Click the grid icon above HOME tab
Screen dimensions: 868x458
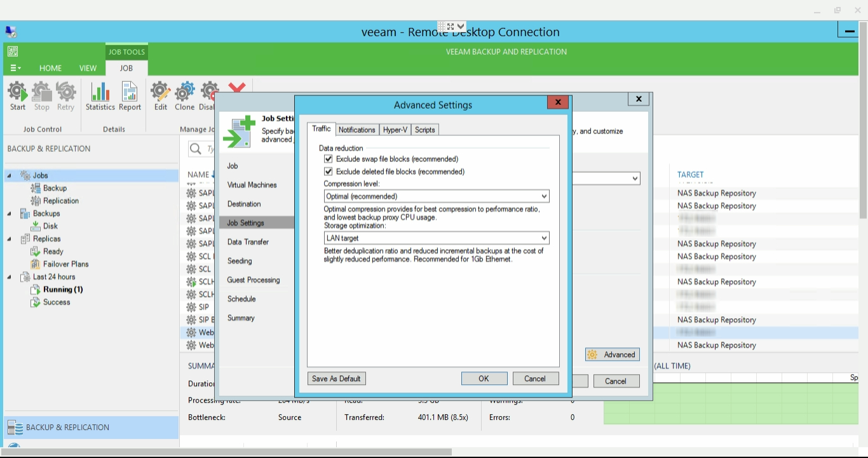13,51
